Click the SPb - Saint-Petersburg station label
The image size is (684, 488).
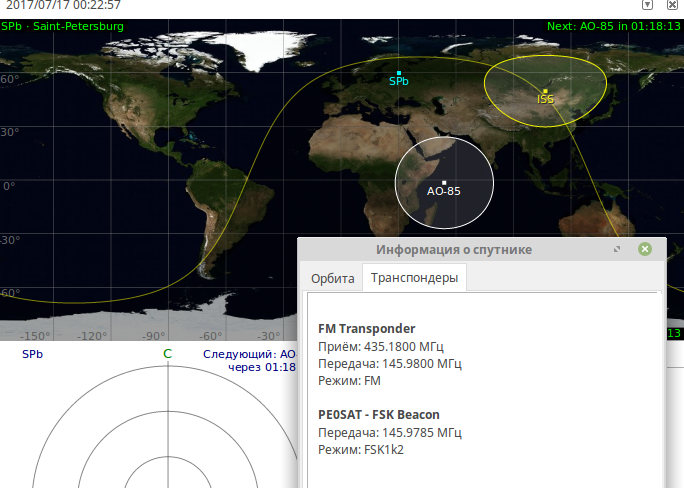[62, 26]
